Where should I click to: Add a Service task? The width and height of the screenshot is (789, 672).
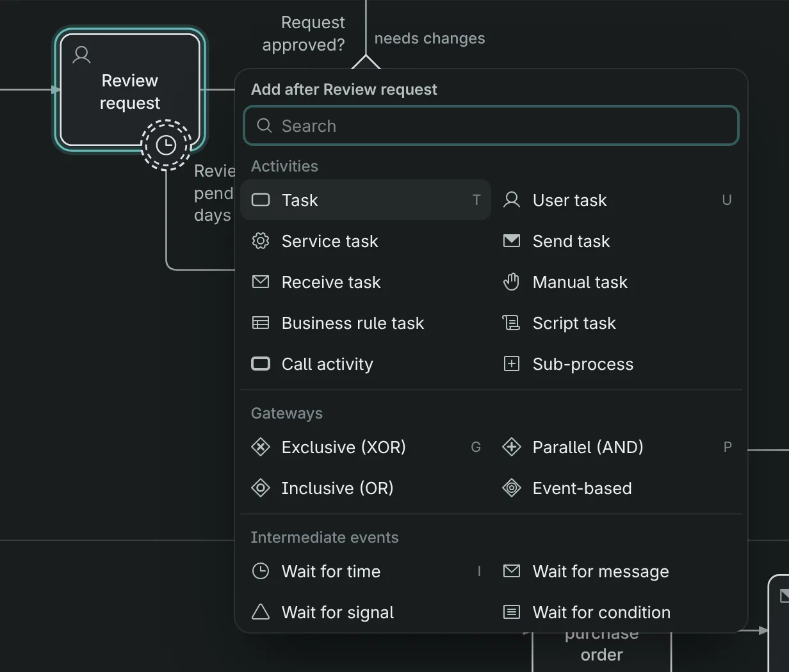tap(366, 241)
